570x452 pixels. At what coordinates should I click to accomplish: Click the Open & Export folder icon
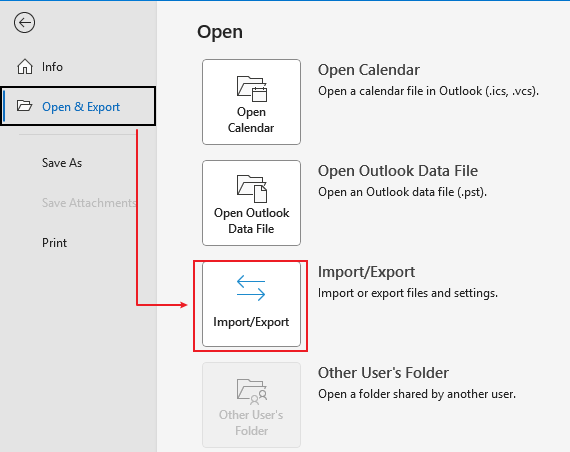[x=24, y=106]
